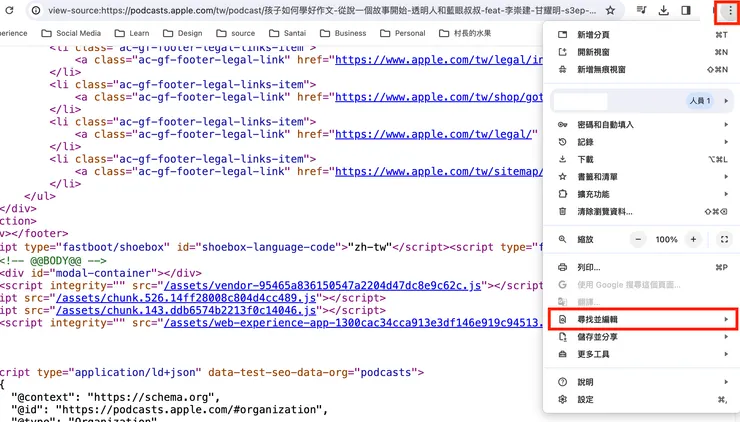Image resolution: width=740 pixels, height=422 pixels.
Task: Select 下載 downloads menu item
Action: (642, 160)
